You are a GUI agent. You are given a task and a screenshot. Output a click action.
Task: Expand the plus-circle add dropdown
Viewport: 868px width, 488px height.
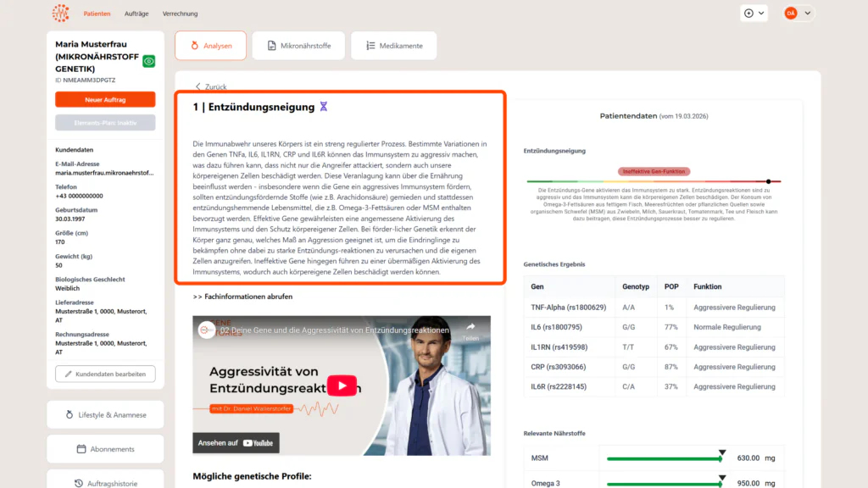click(754, 13)
